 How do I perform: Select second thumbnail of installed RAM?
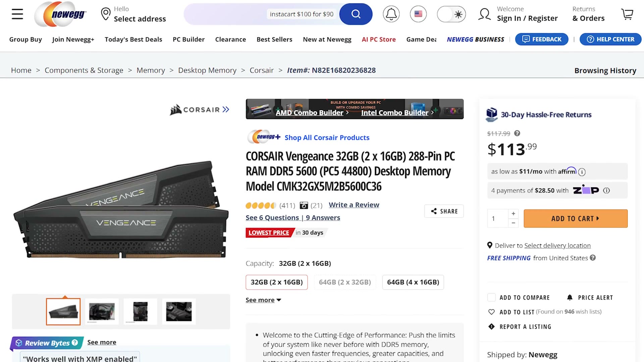point(102,311)
